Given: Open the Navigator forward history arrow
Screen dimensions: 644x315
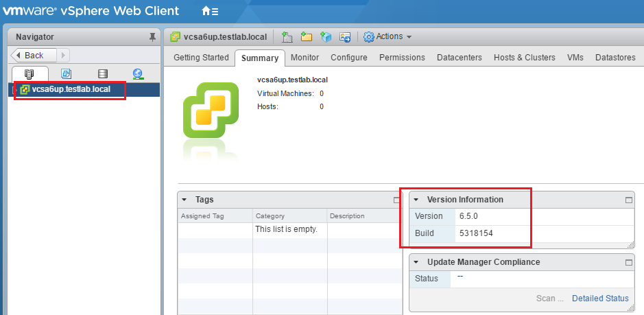Looking at the screenshot, I should 63,55.
